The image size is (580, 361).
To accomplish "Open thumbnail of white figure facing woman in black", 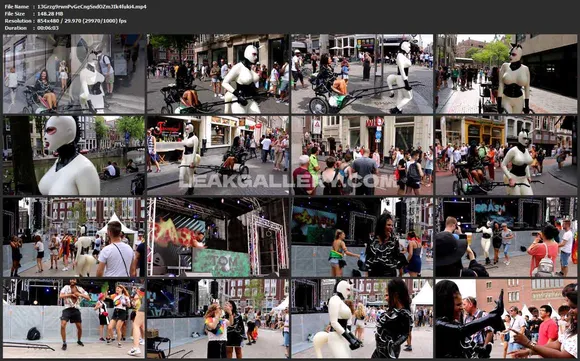I will tap(362, 318).
